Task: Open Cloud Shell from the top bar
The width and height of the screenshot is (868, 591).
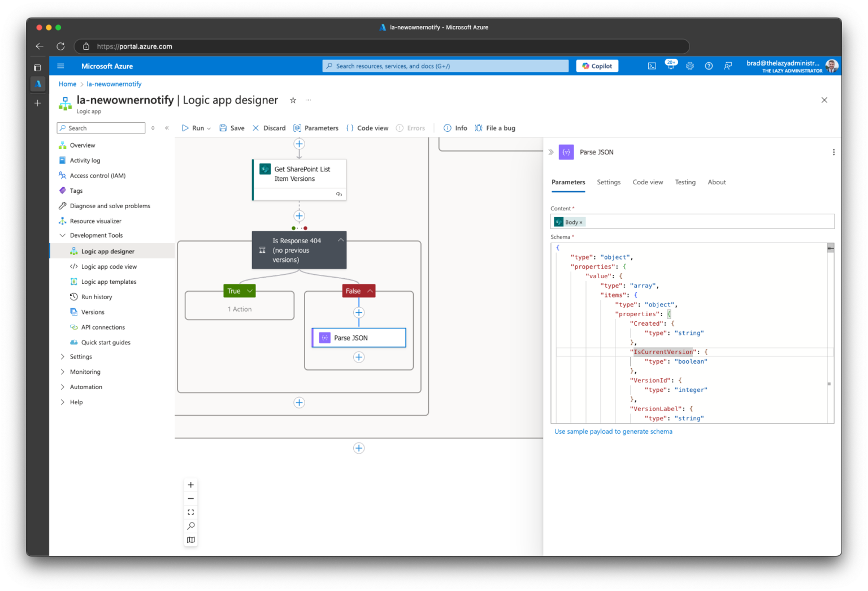Action: (x=652, y=66)
